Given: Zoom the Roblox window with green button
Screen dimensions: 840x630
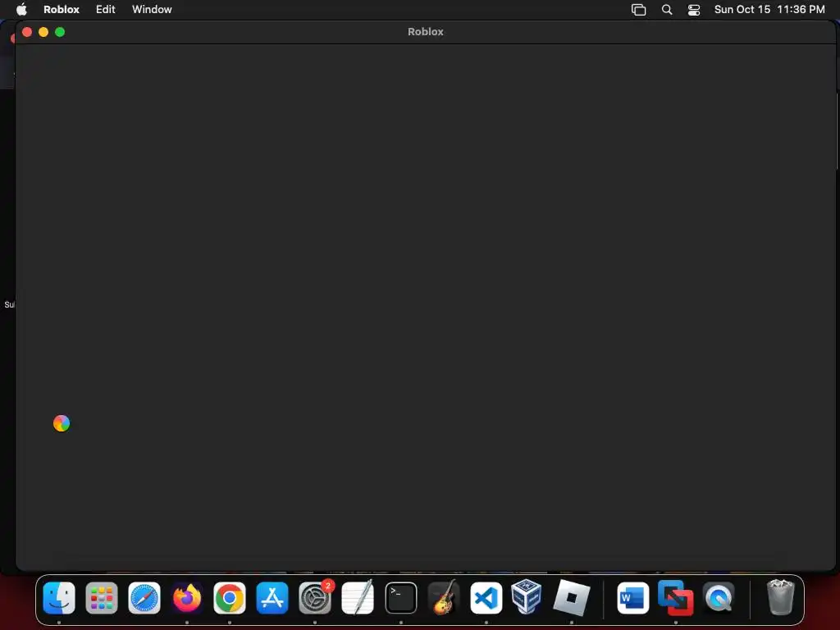Looking at the screenshot, I should click(x=60, y=32).
